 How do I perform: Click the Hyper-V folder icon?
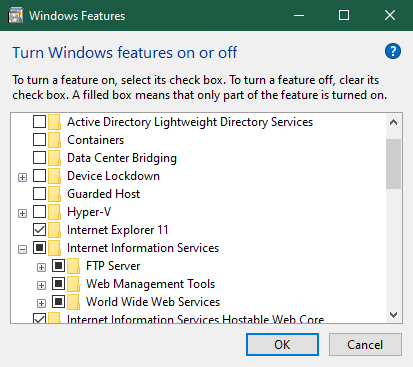click(x=54, y=212)
